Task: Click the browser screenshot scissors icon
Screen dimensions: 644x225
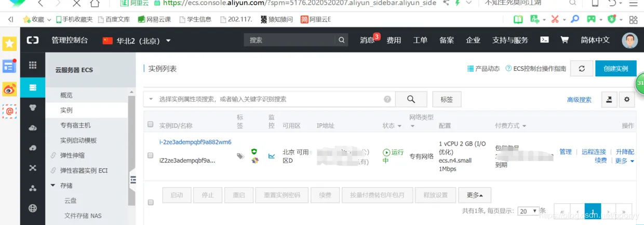Action: 555,19
